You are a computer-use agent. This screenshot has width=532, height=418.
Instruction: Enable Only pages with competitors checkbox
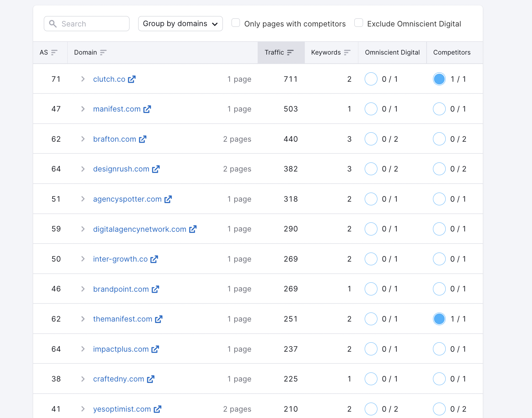236,23
